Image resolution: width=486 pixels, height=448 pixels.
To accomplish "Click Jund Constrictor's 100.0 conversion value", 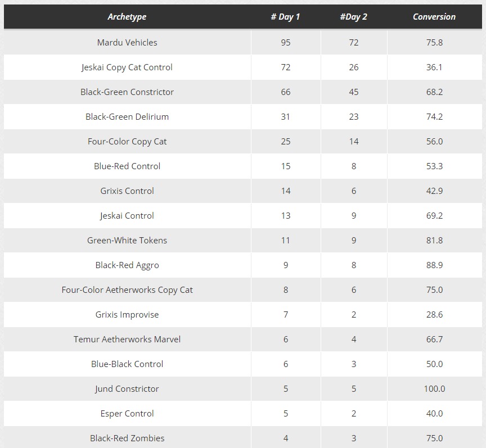I will 434,389.
